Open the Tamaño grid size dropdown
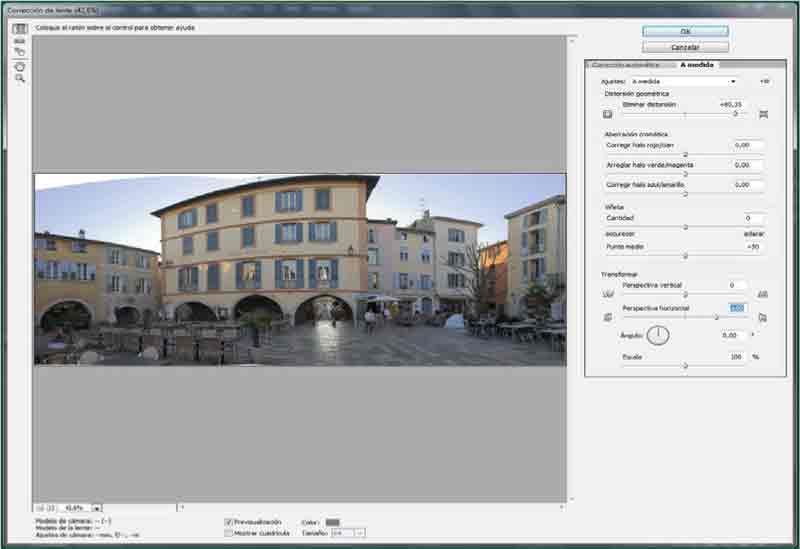Screen dimensions: 800x549 tap(347, 534)
